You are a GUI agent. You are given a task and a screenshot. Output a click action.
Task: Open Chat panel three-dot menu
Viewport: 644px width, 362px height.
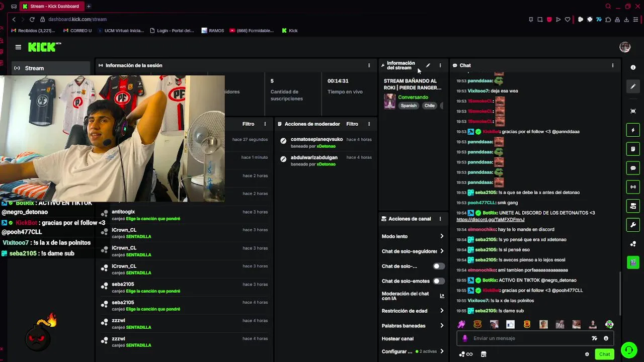point(612,65)
